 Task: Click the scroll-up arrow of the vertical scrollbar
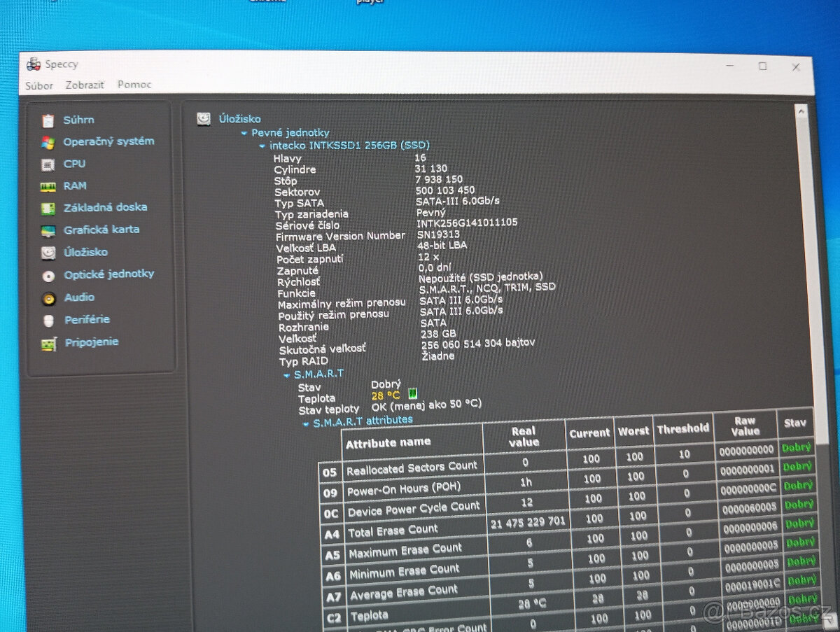click(x=801, y=111)
